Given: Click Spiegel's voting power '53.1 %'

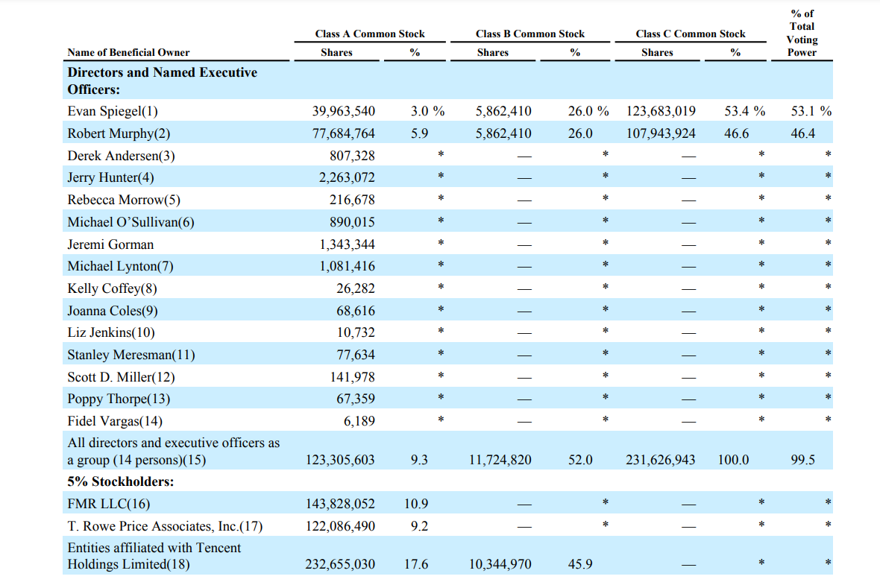Looking at the screenshot, I should [811, 111].
